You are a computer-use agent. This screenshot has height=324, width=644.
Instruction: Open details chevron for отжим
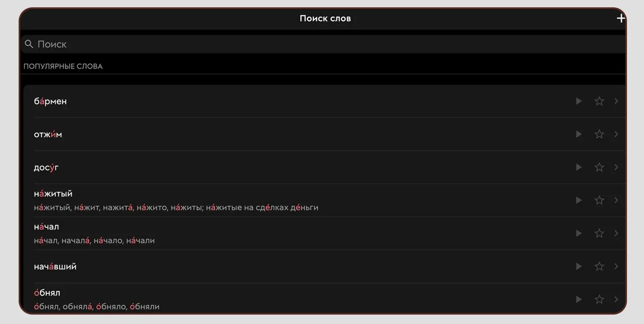(616, 134)
